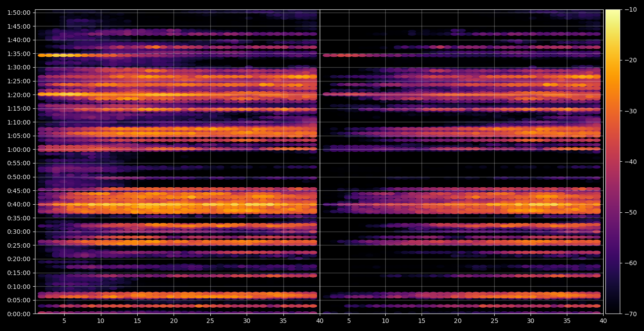Click the 0:15:00 y-axis tick label
This screenshot has width=644, height=331.
(x=19, y=273)
